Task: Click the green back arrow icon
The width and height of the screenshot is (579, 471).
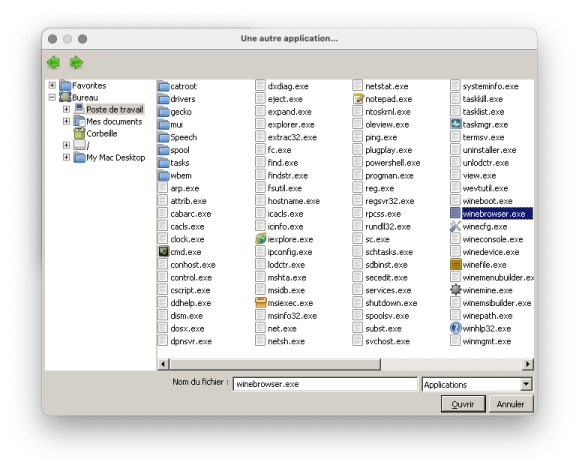Action: [54, 62]
